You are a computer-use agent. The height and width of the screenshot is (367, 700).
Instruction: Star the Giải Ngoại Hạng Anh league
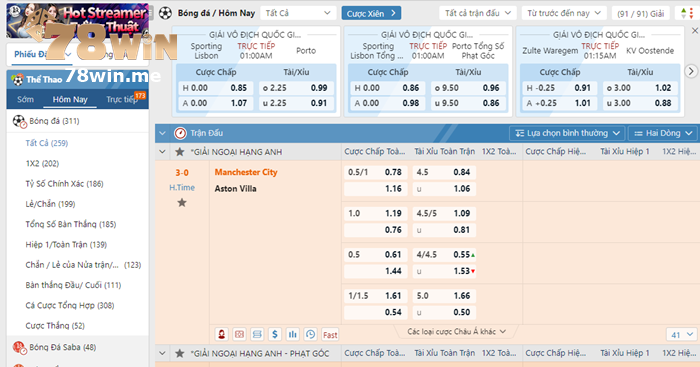pos(180,152)
